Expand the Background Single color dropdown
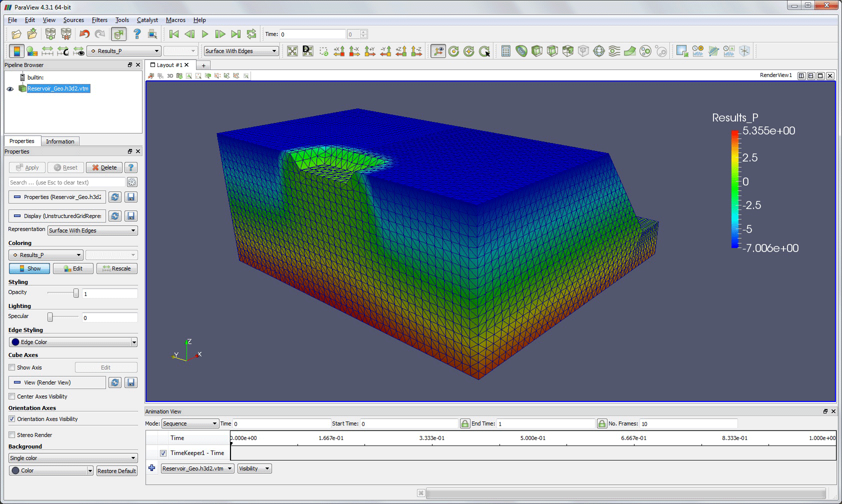The height and width of the screenshot is (504, 842). point(73,458)
